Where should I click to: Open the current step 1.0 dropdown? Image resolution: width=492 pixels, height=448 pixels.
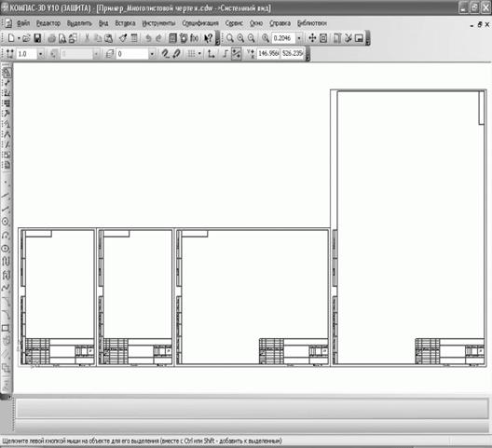(x=40, y=54)
